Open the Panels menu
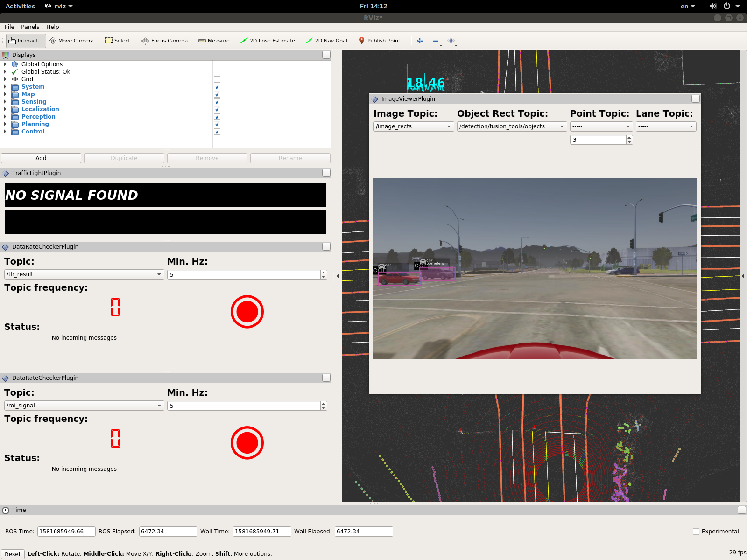747x560 pixels. 30,27
